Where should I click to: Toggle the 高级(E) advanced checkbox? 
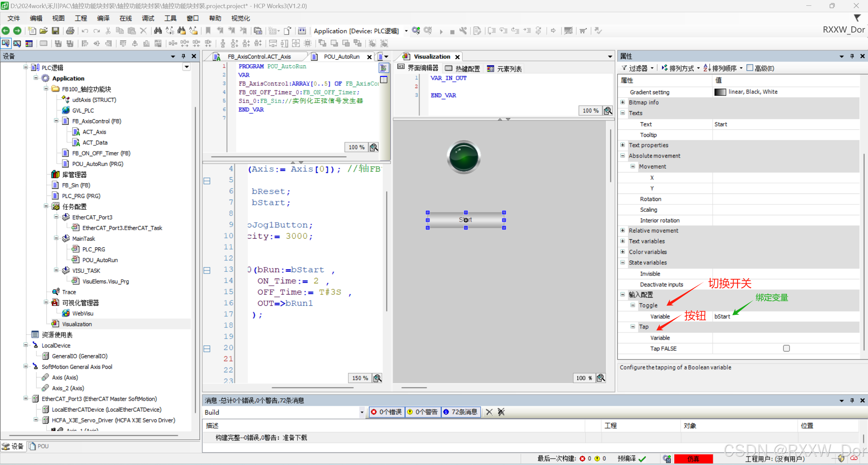[x=750, y=68]
